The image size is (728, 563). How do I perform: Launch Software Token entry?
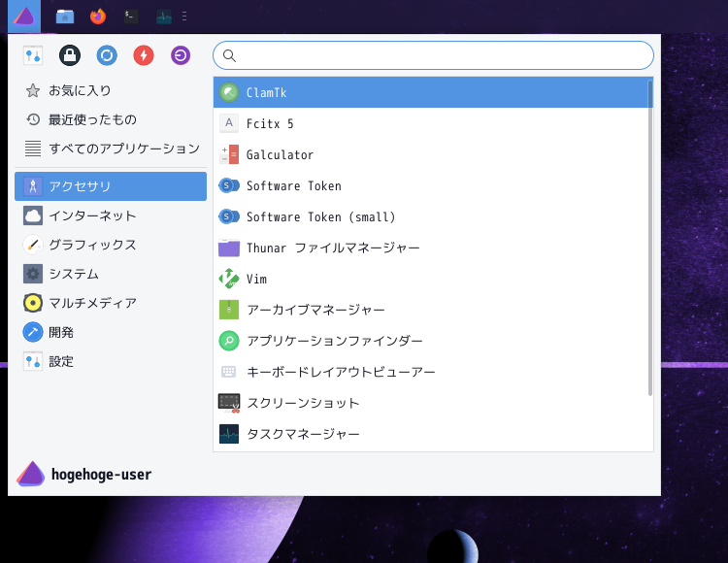point(433,185)
